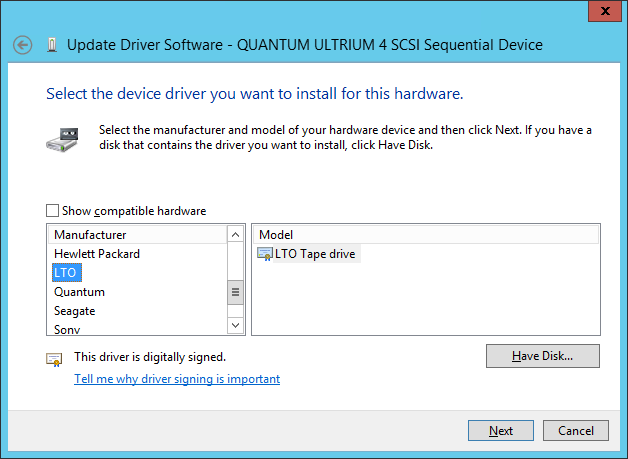
Task: Click the Manufacturer column header
Action: [x=137, y=235]
